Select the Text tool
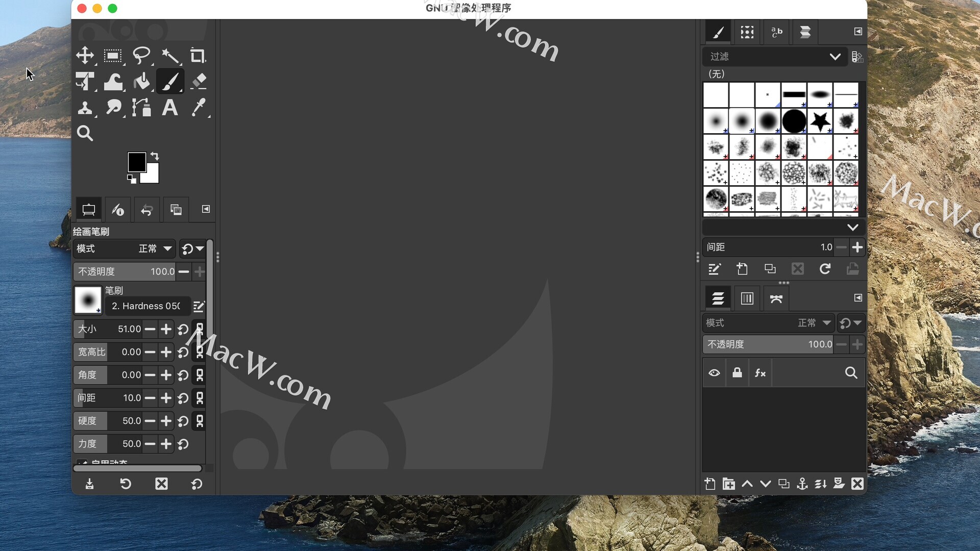 (170, 108)
